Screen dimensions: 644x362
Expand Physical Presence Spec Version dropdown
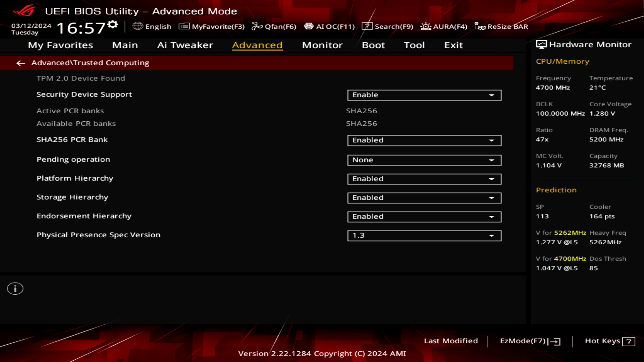pyautogui.click(x=492, y=235)
